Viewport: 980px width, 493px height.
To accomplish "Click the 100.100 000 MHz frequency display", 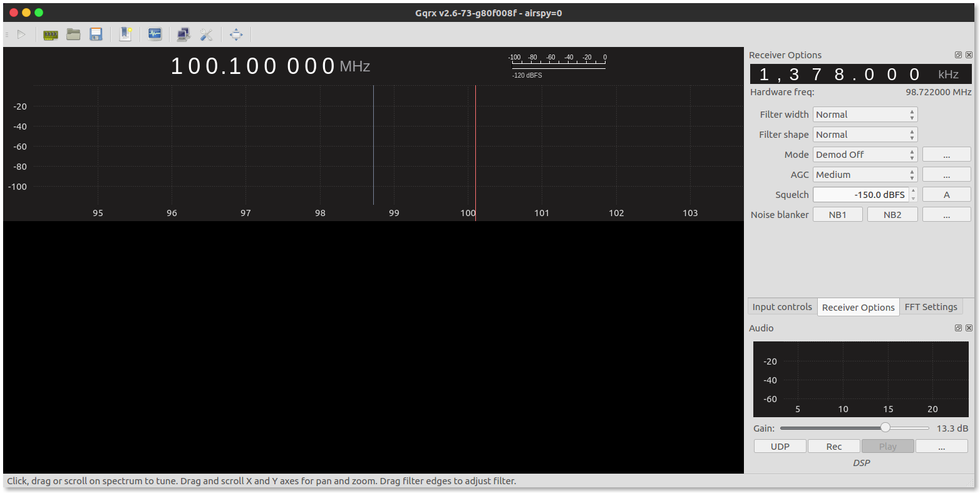I will pyautogui.click(x=270, y=66).
